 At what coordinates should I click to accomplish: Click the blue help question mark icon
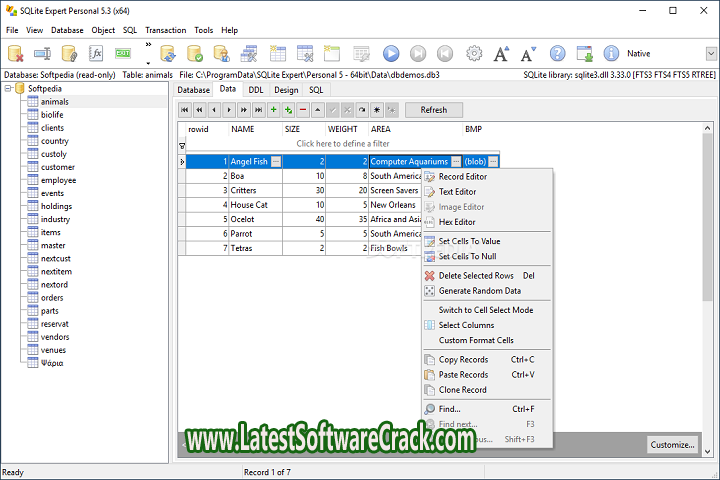pyautogui.click(x=558, y=53)
